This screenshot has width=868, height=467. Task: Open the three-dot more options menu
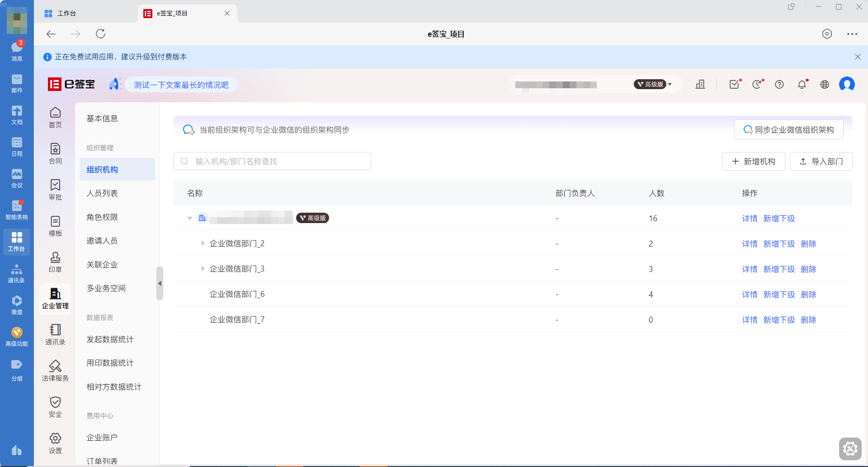click(x=852, y=34)
